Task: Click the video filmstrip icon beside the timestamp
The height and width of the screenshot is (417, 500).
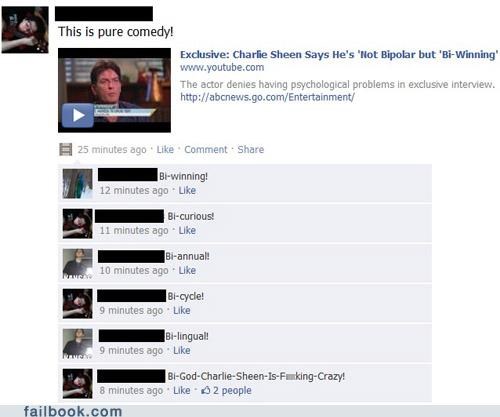Action: [66, 149]
